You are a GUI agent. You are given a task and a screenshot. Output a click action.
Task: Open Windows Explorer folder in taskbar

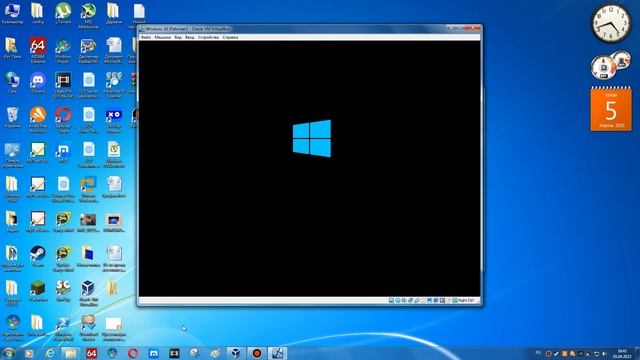point(70,353)
